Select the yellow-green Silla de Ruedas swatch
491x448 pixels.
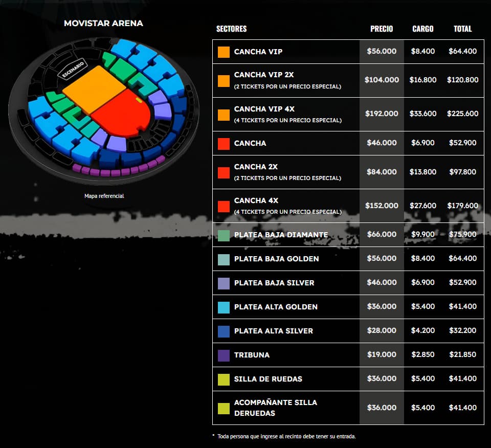pos(224,379)
